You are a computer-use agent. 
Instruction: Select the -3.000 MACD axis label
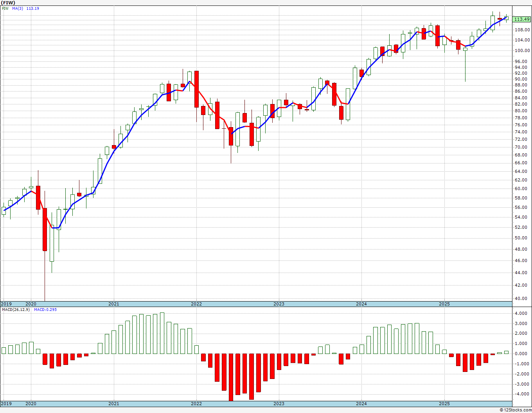pos(521,384)
